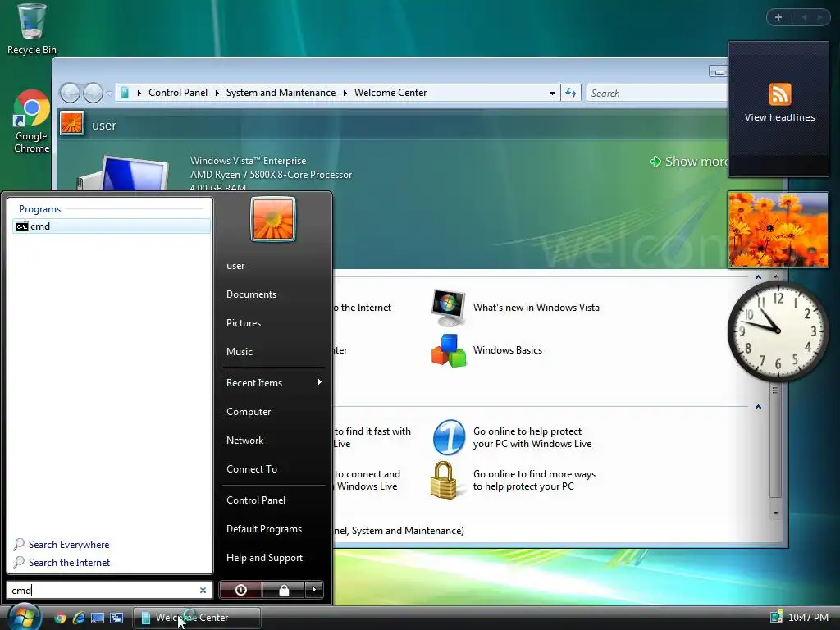Lock the computer with the padlock button

pyautogui.click(x=283, y=590)
